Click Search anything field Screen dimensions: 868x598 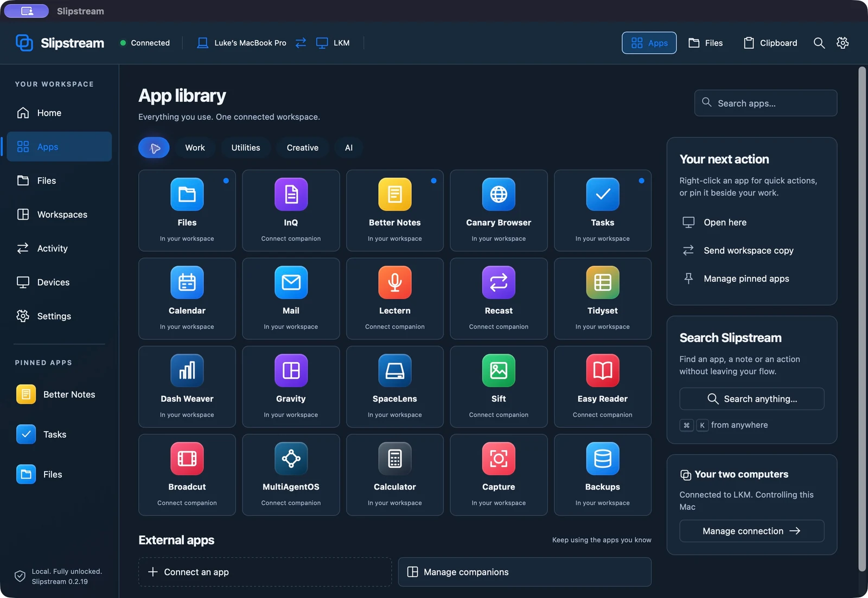tap(751, 399)
